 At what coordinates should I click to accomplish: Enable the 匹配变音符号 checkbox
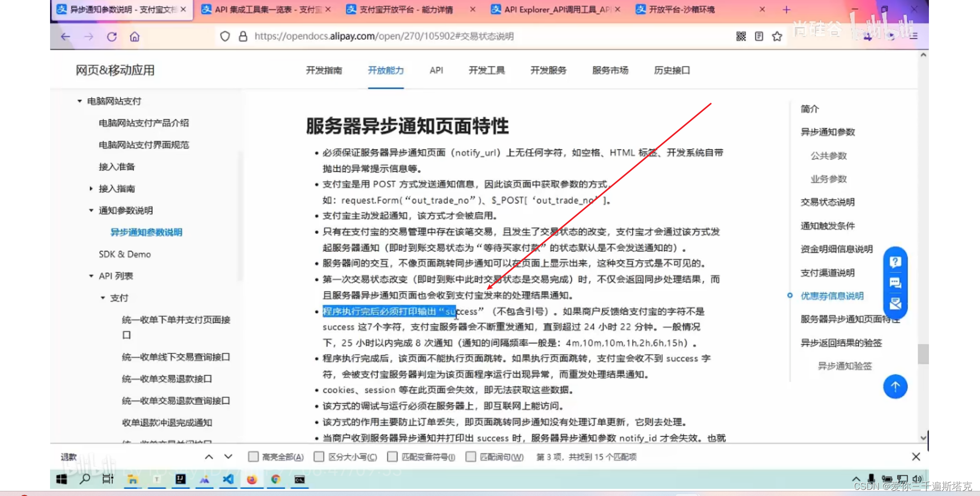click(x=392, y=457)
